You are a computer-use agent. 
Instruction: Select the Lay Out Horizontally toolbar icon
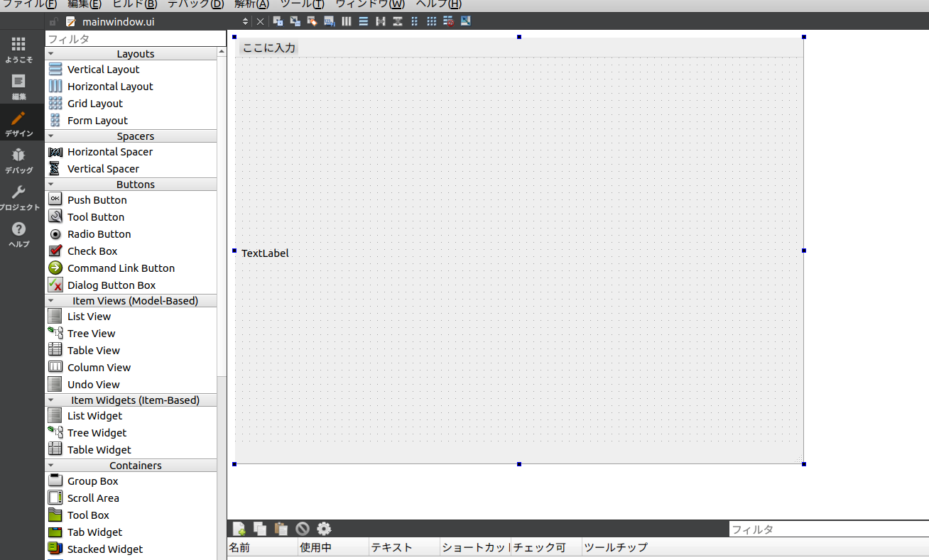click(x=346, y=21)
